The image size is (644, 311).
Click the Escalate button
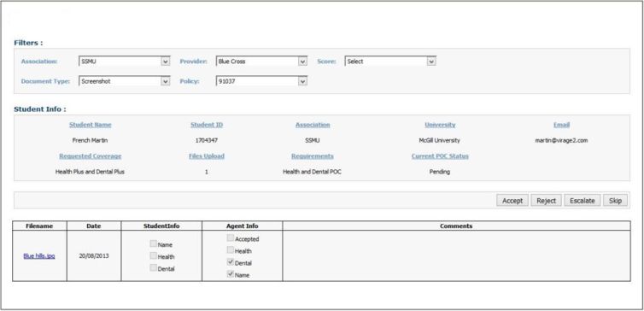pyautogui.click(x=582, y=201)
